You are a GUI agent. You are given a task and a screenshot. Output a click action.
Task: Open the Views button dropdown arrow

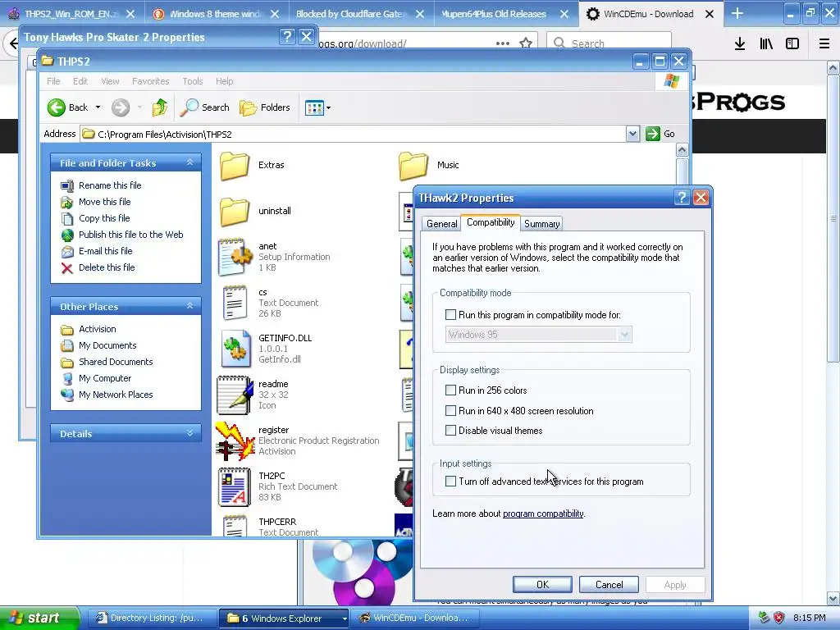(328, 107)
